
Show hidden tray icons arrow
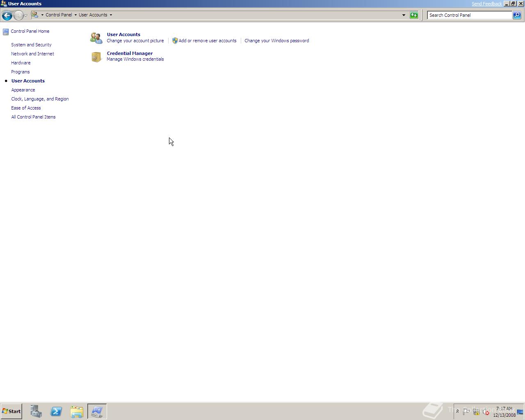[x=457, y=411]
